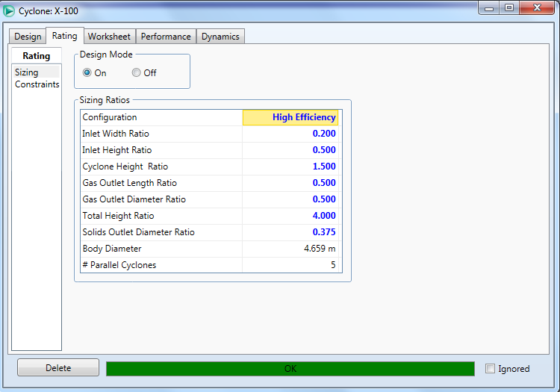Viewport: 560px width, 392px height.
Task: Edit the Total Height Ratio value
Action: click(291, 216)
